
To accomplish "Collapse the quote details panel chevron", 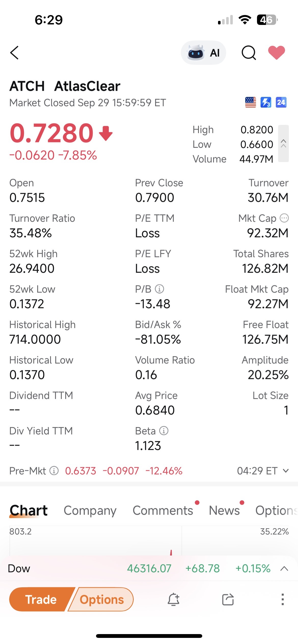I will click(283, 143).
